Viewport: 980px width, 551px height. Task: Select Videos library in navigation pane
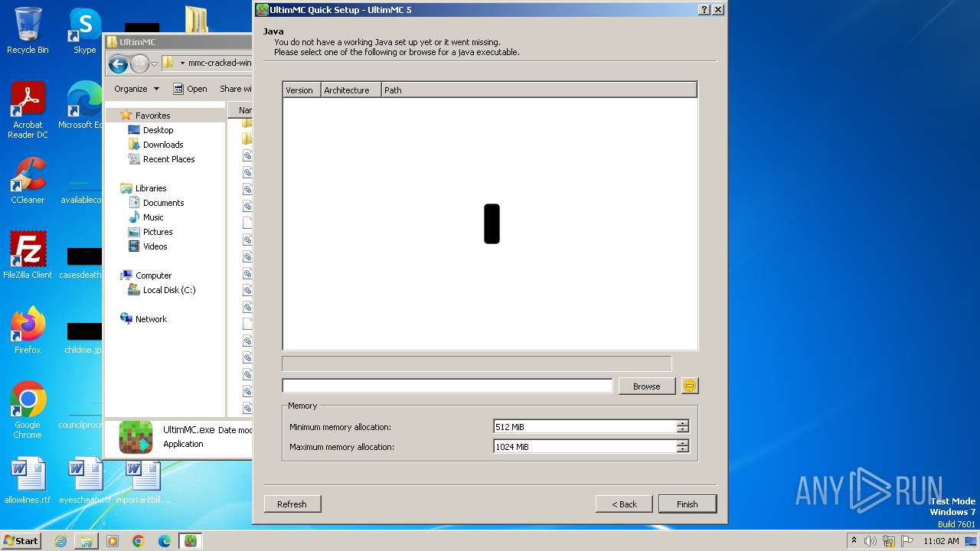pyautogui.click(x=155, y=246)
